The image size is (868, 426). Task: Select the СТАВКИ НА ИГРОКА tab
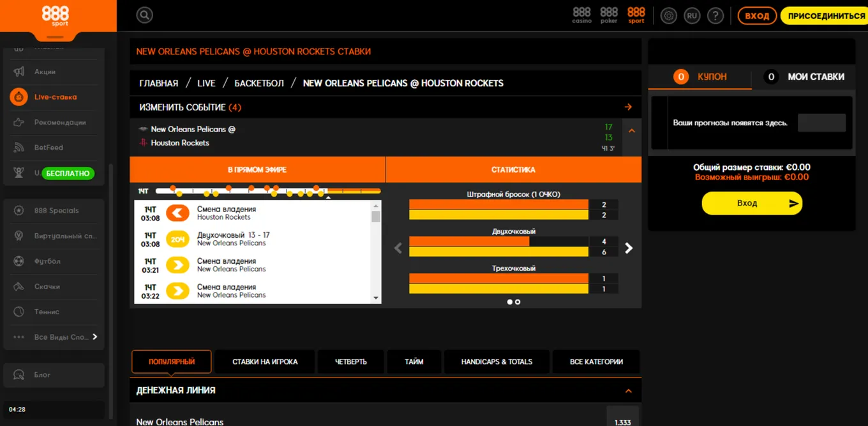pyautogui.click(x=265, y=361)
